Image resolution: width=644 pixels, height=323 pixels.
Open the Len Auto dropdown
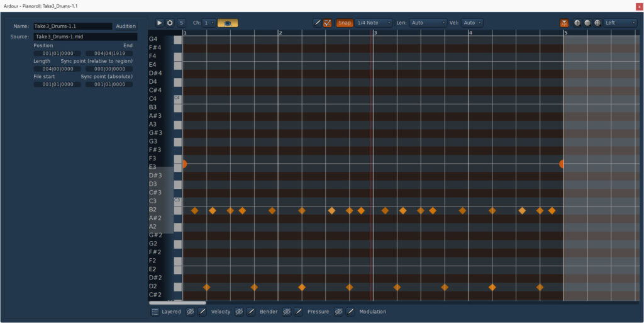pyautogui.click(x=428, y=23)
